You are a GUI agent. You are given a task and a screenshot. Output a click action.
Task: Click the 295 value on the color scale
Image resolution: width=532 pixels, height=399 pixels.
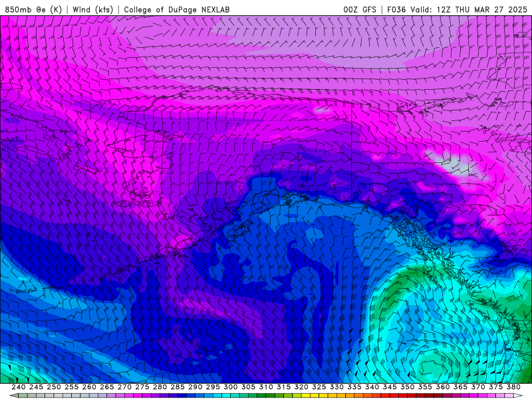tap(213, 387)
